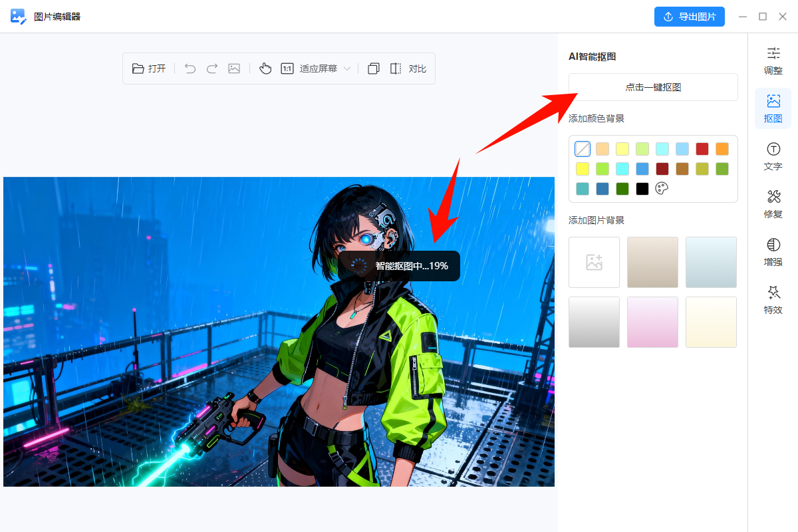Click the cyberpunk girl canvas image
The image size is (798, 532).
[x=279, y=331]
